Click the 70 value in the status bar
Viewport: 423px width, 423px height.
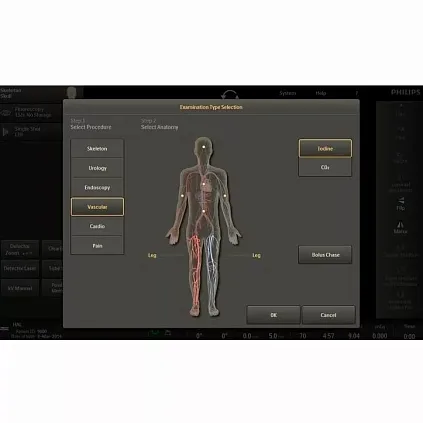303,336
